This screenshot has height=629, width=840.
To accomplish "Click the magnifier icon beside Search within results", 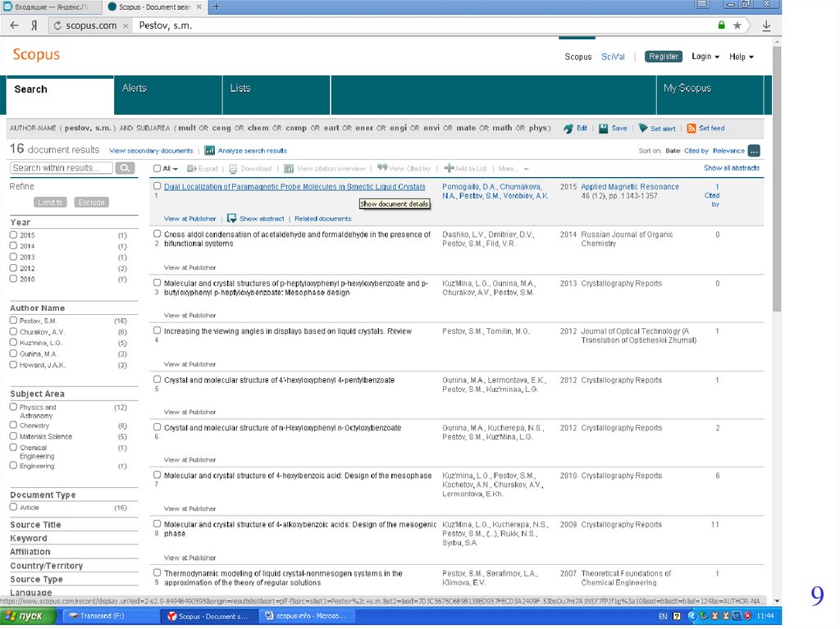I will click(125, 168).
